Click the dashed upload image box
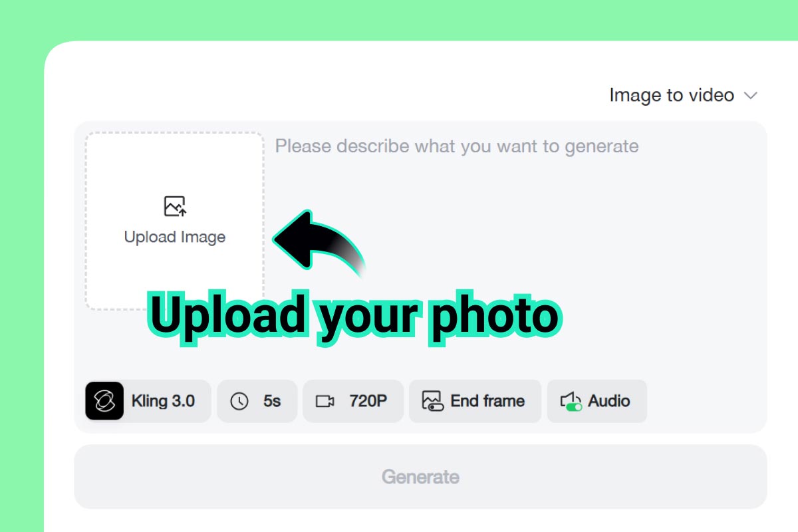 175,221
